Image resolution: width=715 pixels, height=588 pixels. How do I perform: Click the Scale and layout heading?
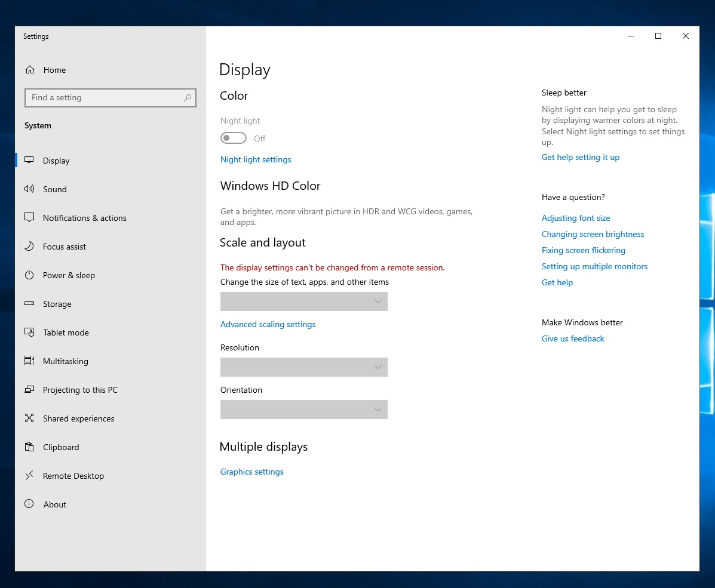[x=263, y=242]
